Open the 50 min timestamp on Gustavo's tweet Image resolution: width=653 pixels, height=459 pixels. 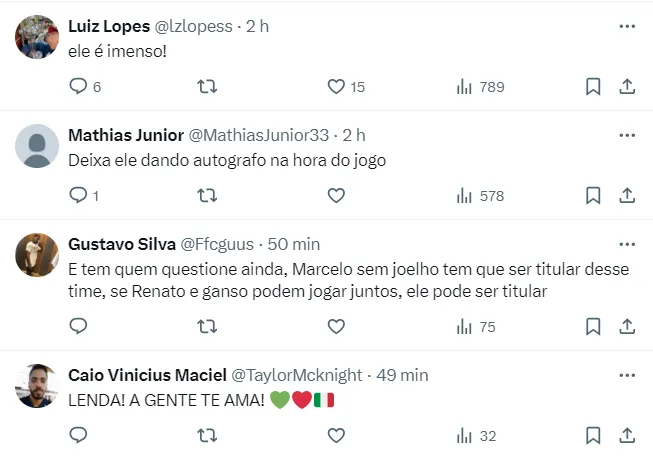pyautogui.click(x=293, y=244)
